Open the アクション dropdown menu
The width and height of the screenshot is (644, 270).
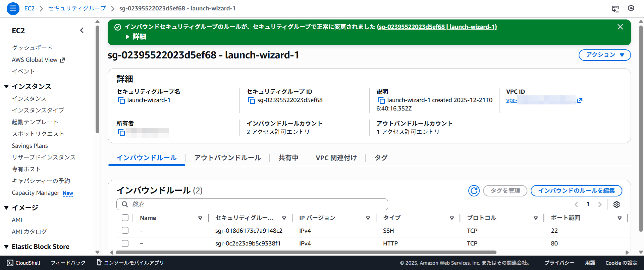pos(604,55)
